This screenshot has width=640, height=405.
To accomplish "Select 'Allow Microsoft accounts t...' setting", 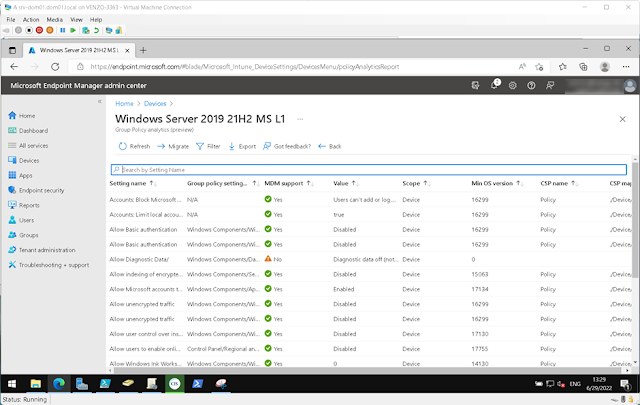I will 146,289.
